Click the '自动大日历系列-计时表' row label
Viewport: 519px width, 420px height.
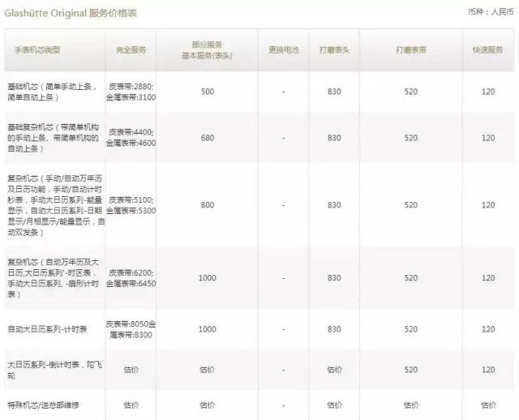pyautogui.click(x=47, y=329)
